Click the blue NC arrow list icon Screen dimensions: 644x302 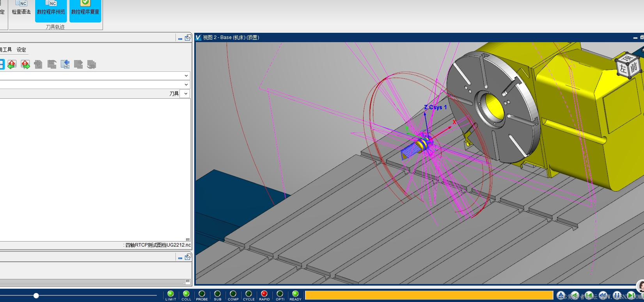click(x=65, y=64)
